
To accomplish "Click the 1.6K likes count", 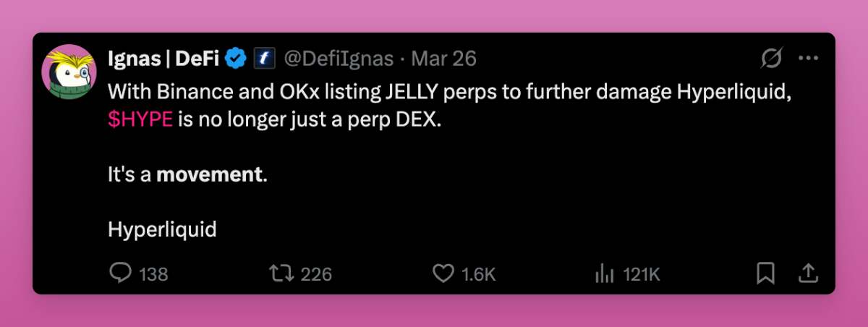I will (x=478, y=274).
